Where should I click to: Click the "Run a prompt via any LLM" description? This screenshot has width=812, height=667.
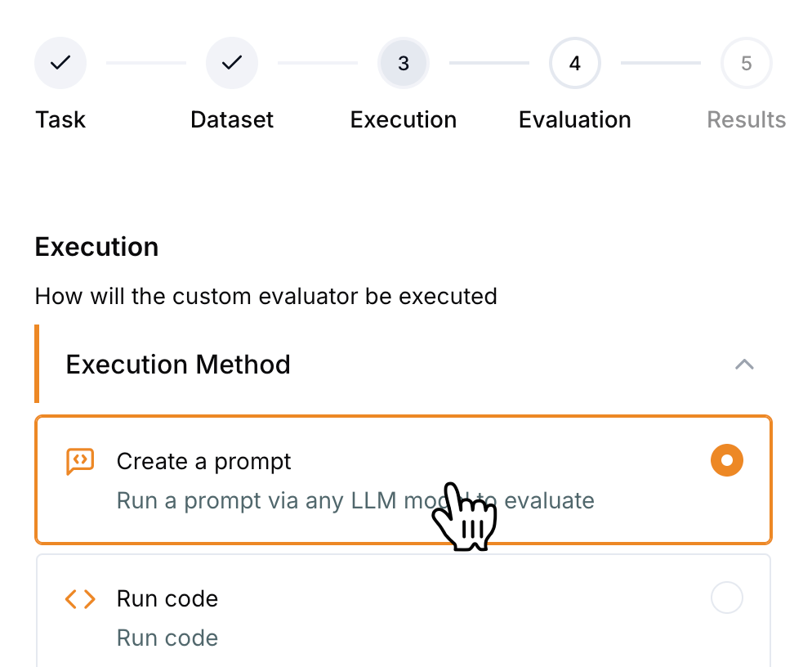click(278, 500)
